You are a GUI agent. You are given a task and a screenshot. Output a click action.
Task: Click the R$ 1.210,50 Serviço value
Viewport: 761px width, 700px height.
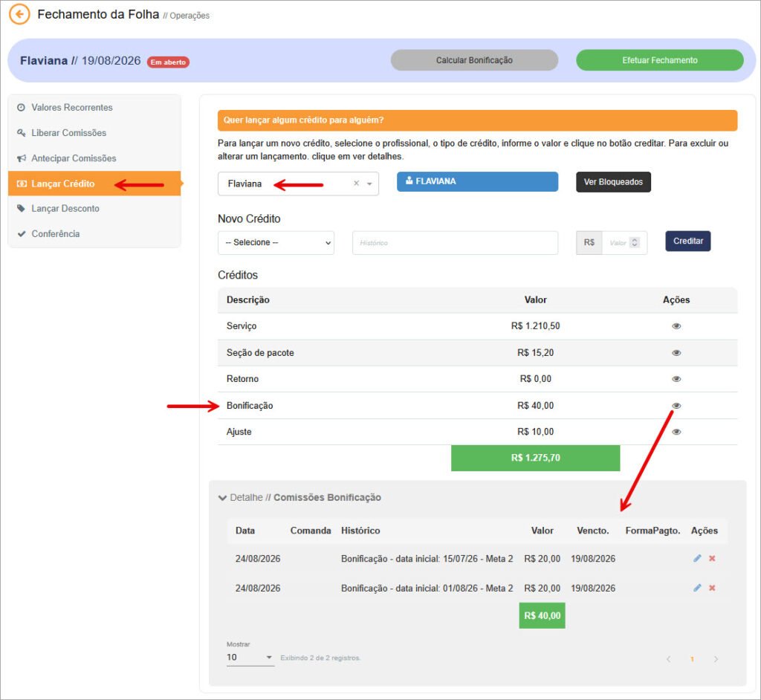(x=535, y=325)
